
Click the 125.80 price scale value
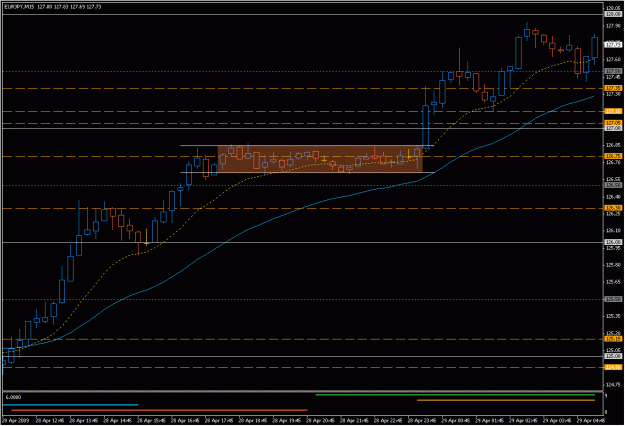613,265
